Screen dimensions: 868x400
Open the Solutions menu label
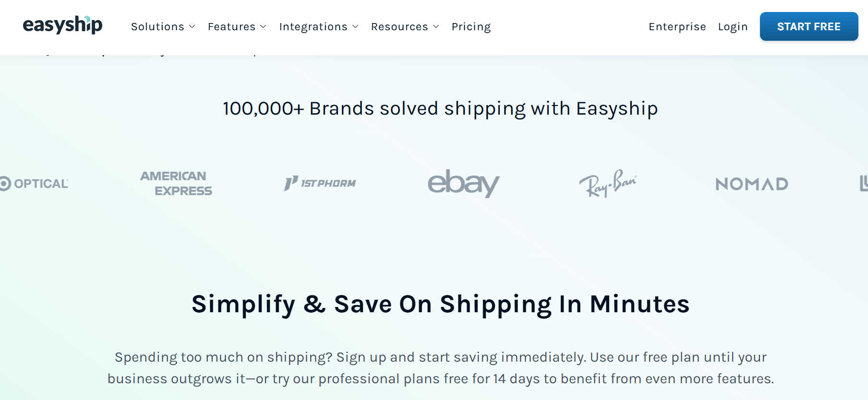click(157, 27)
